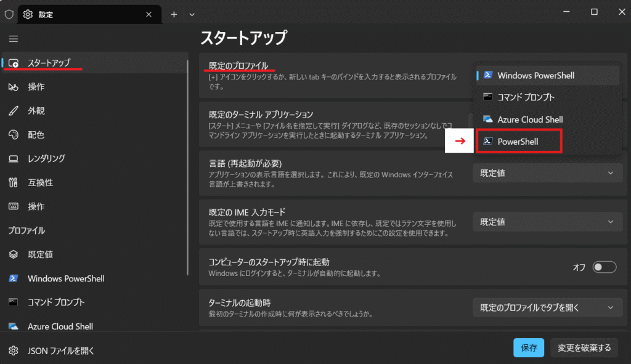Toggle the hamburger navigation menu

(x=14, y=39)
